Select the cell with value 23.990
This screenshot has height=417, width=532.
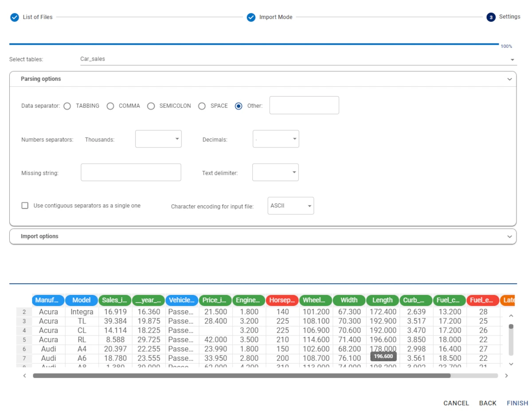pyautogui.click(x=215, y=349)
